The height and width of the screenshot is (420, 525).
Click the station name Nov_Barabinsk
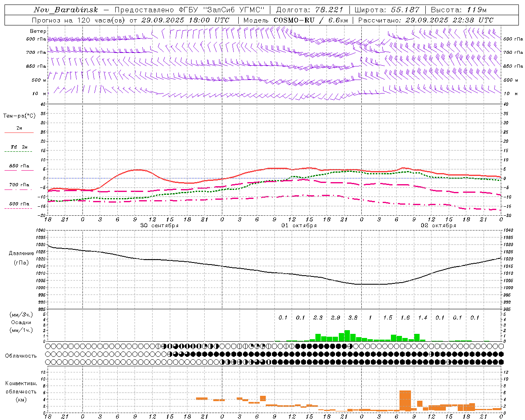[x=66, y=10]
